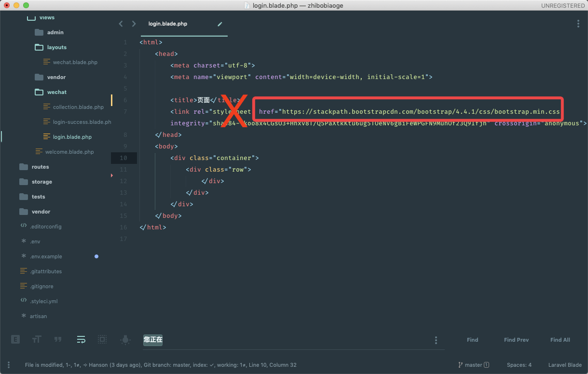Click the Find button
This screenshot has height=374, width=588.
point(473,340)
